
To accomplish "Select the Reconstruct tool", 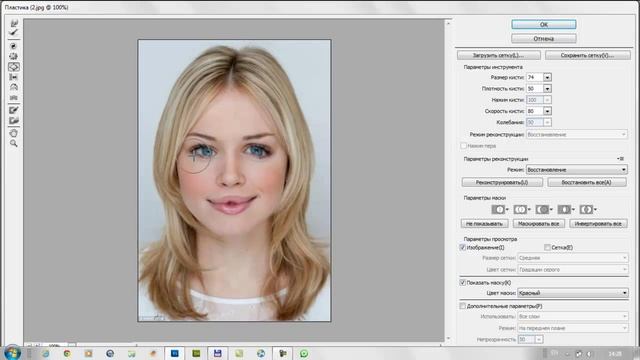I will click(14, 32).
